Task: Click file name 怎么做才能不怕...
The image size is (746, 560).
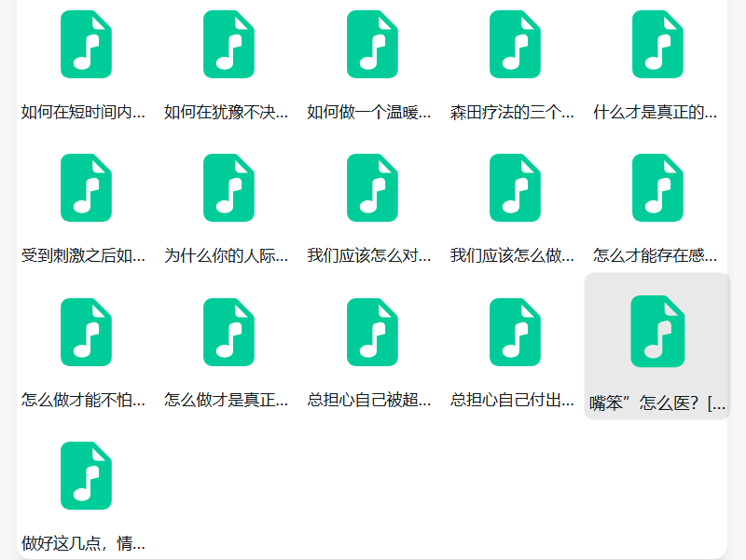Action: pyautogui.click(x=83, y=400)
